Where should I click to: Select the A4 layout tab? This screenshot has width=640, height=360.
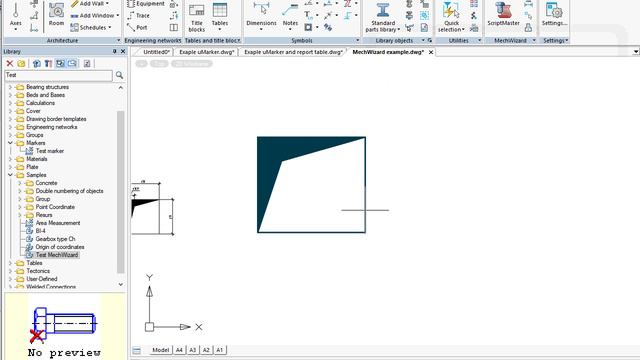(179, 350)
